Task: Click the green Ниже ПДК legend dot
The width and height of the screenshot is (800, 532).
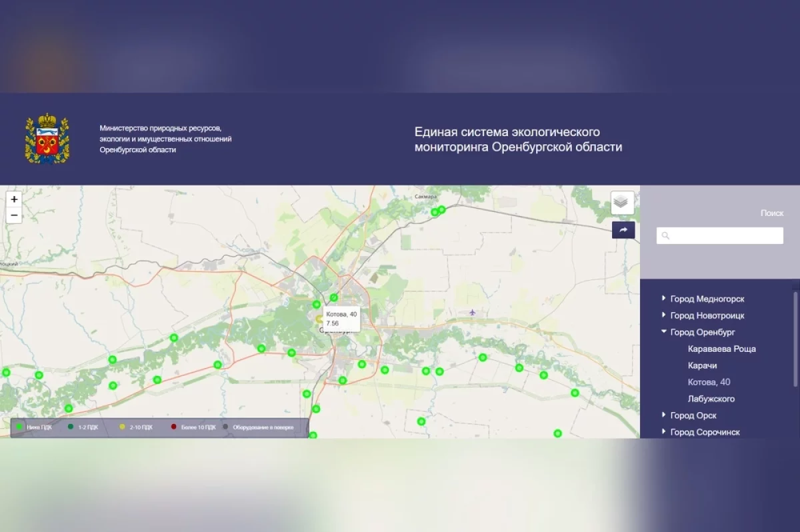Action: coord(19,427)
